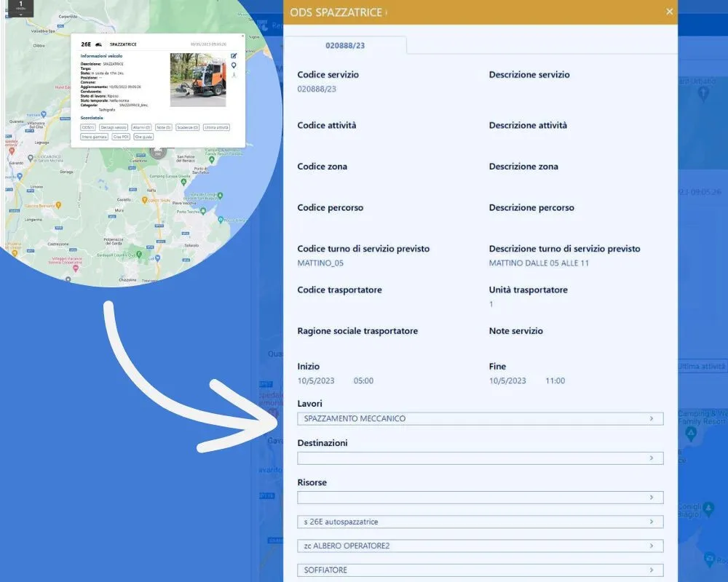Expand the empty Risorse row

tap(651, 498)
